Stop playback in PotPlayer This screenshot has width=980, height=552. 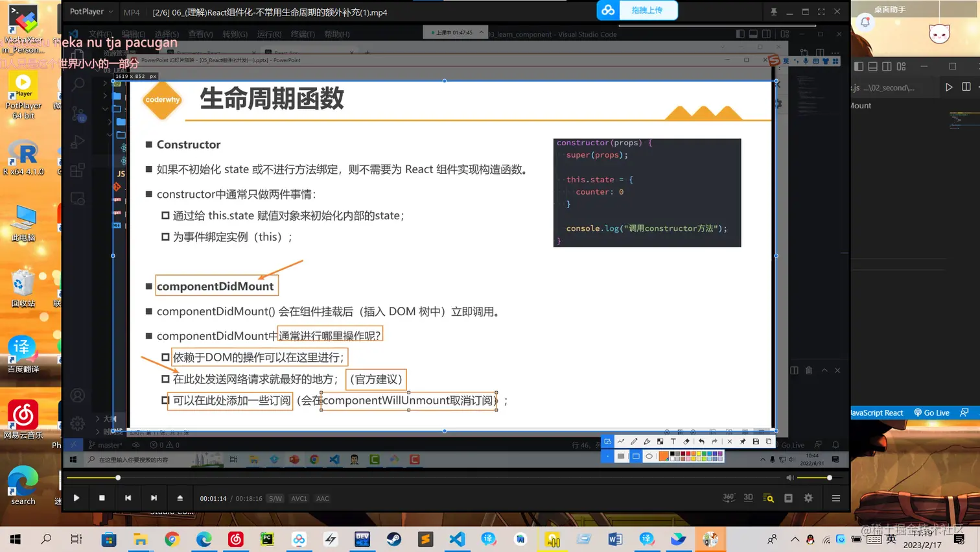[102, 498]
